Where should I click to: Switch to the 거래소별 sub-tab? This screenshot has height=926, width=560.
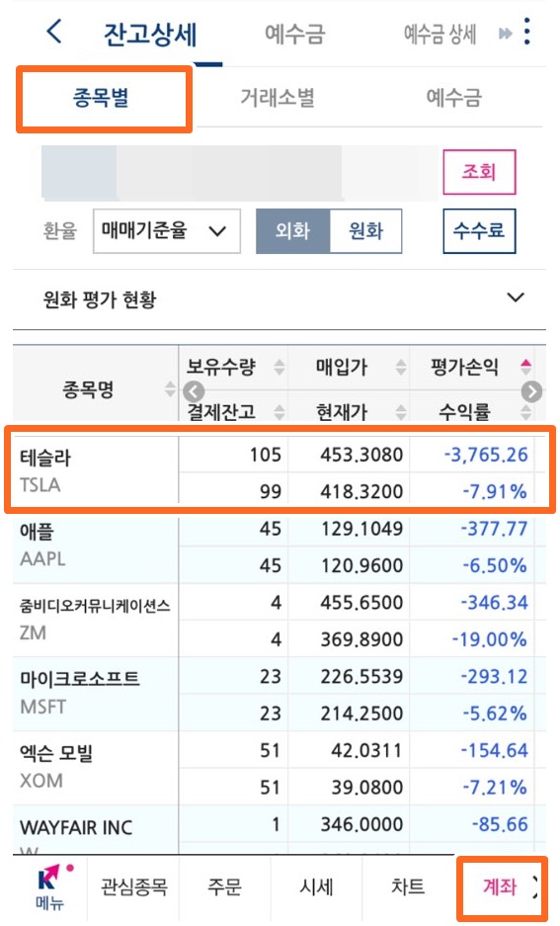tap(278, 98)
